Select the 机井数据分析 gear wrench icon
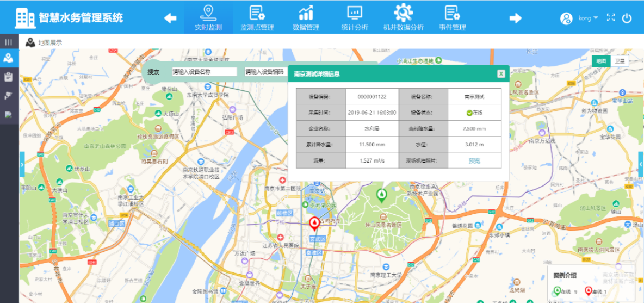 coord(403,13)
